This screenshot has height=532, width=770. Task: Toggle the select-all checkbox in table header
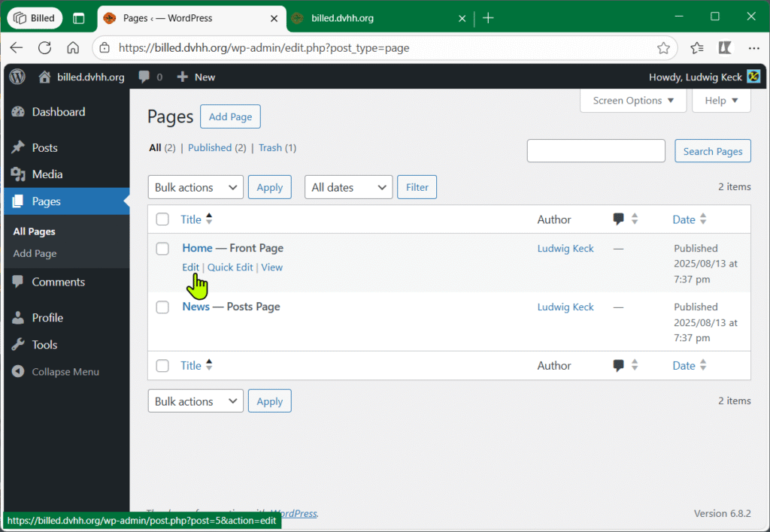pyautogui.click(x=162, y=219)
